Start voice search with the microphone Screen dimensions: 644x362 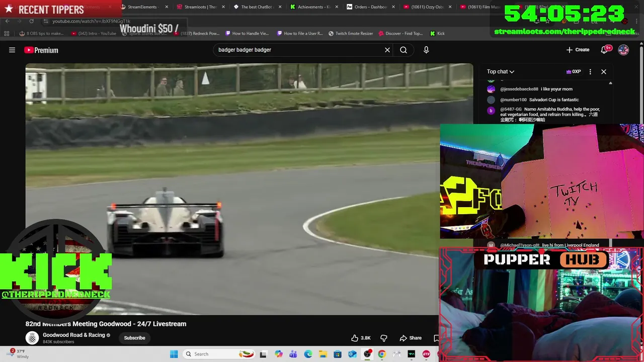pyautogui.click(x=426, y=50)
